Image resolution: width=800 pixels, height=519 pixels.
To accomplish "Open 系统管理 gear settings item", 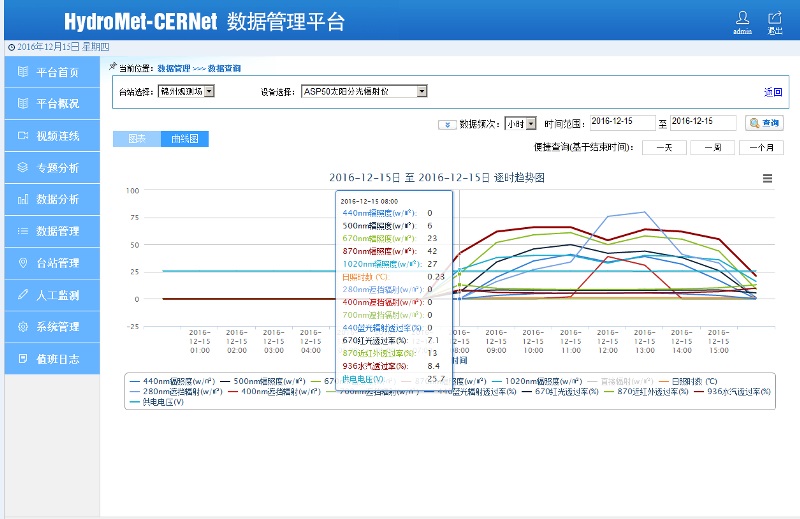I will pyautogui.click(x=52, y=327).
